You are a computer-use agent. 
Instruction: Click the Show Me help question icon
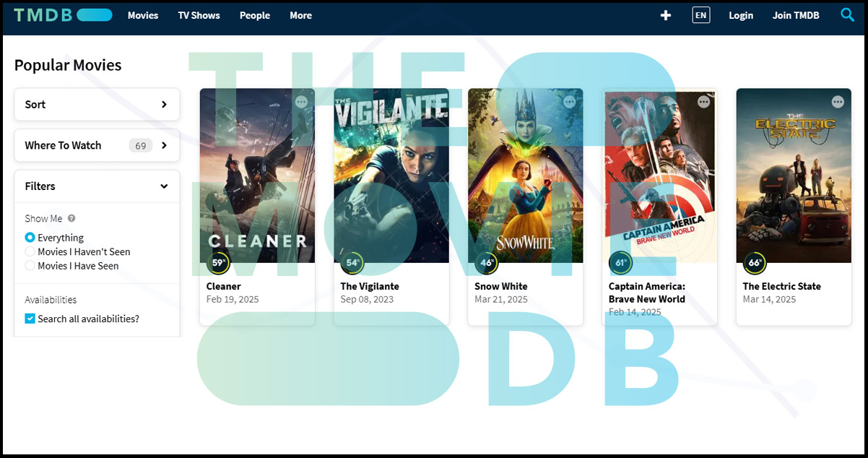coord(71,218)
